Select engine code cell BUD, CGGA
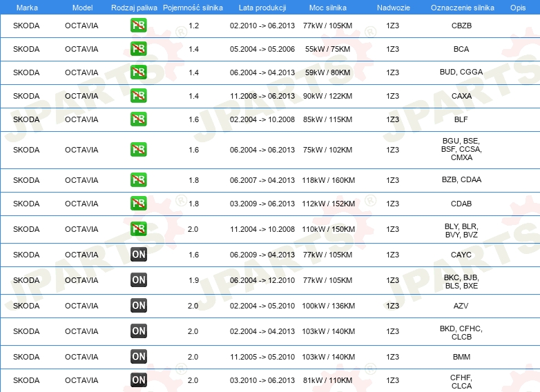Image resolution: width=540 pixels, height=392 pixels. pos(461,72)
